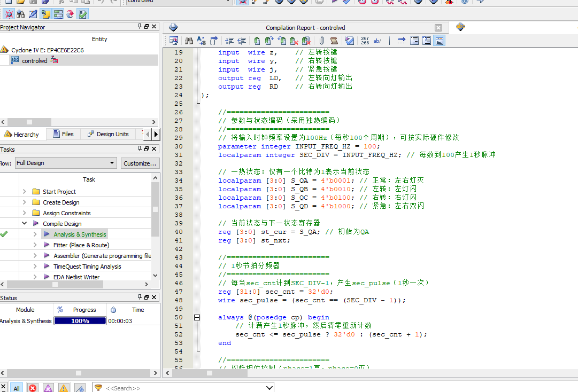Toggle the yellow Messages window icon

pyautogui.click(x=45, y=14)
